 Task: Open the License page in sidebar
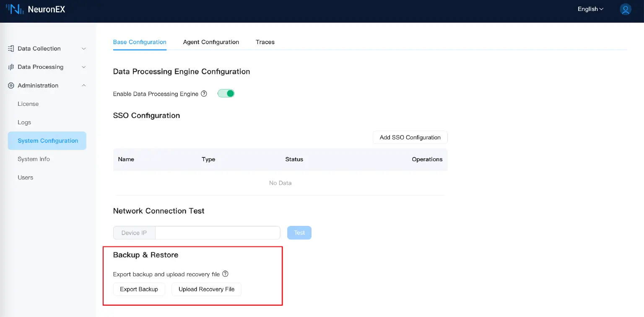point(28,104)
